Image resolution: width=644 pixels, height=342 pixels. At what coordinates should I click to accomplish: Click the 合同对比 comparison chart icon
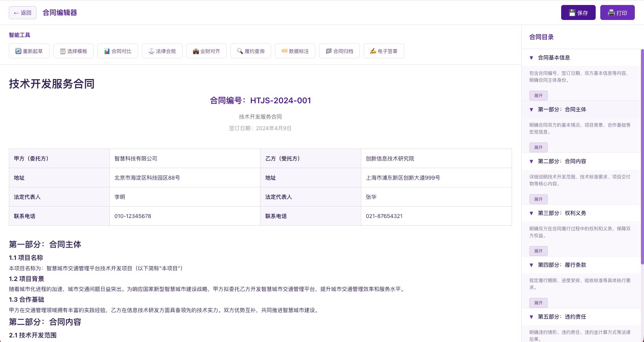pyautogui.click(x=107, y=51)
